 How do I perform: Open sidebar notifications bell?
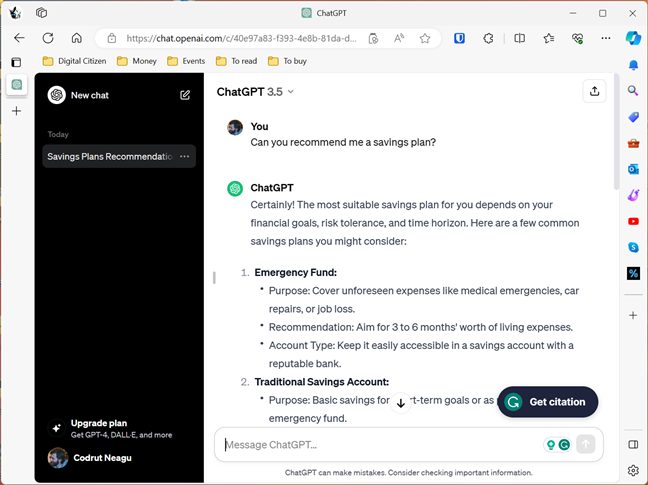coord(633,65)
